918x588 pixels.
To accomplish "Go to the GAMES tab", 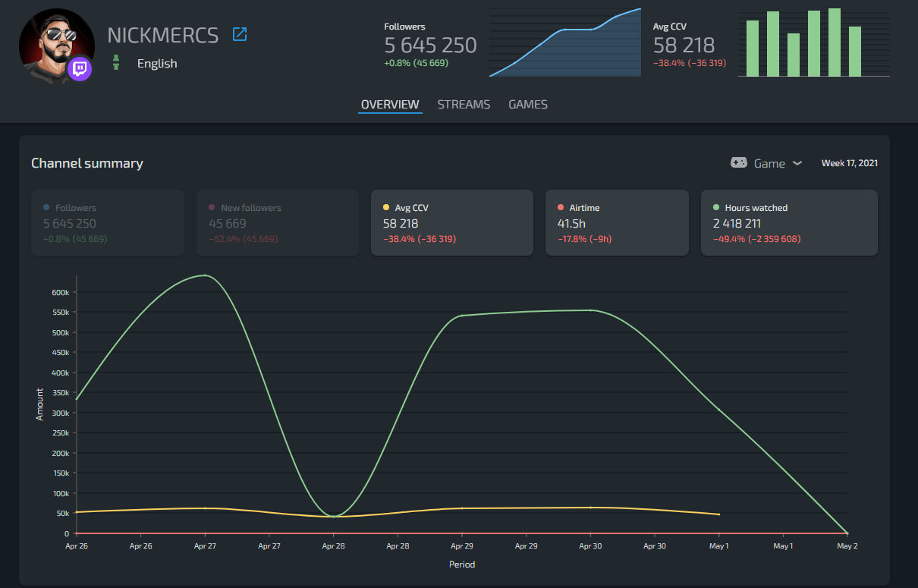I will coord(528,105).
